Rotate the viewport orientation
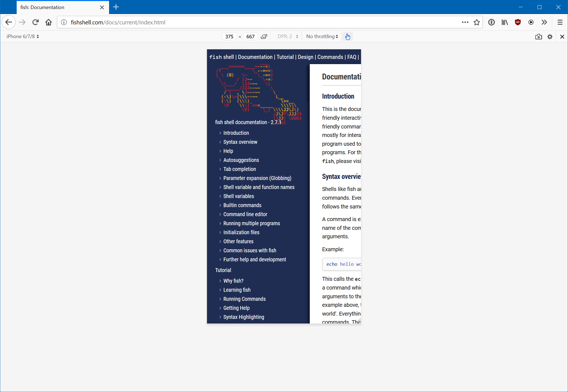The width and height of the screenshot is (568, 392). pyautogui.click(x=264, y=36)
